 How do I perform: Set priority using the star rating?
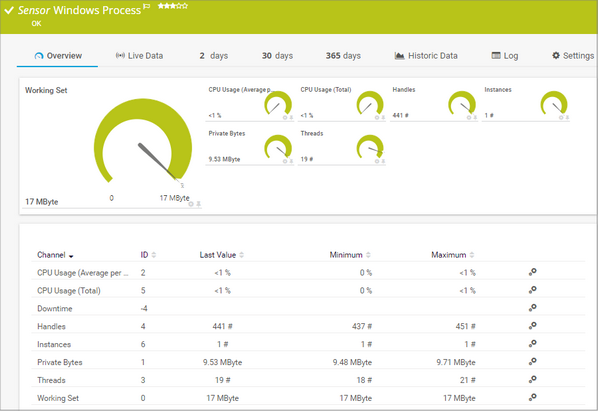[x=173, y=6]
